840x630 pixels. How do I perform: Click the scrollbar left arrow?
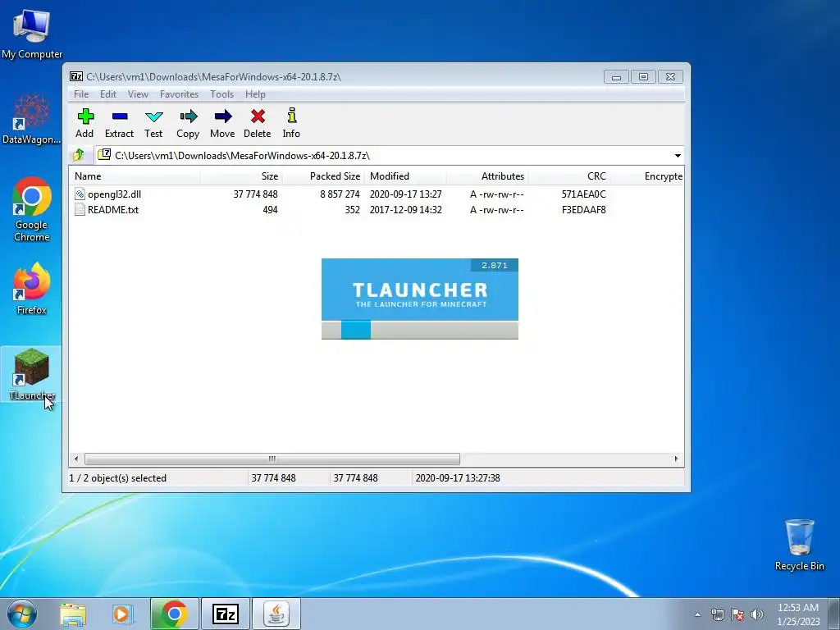[x=76, y=459]
